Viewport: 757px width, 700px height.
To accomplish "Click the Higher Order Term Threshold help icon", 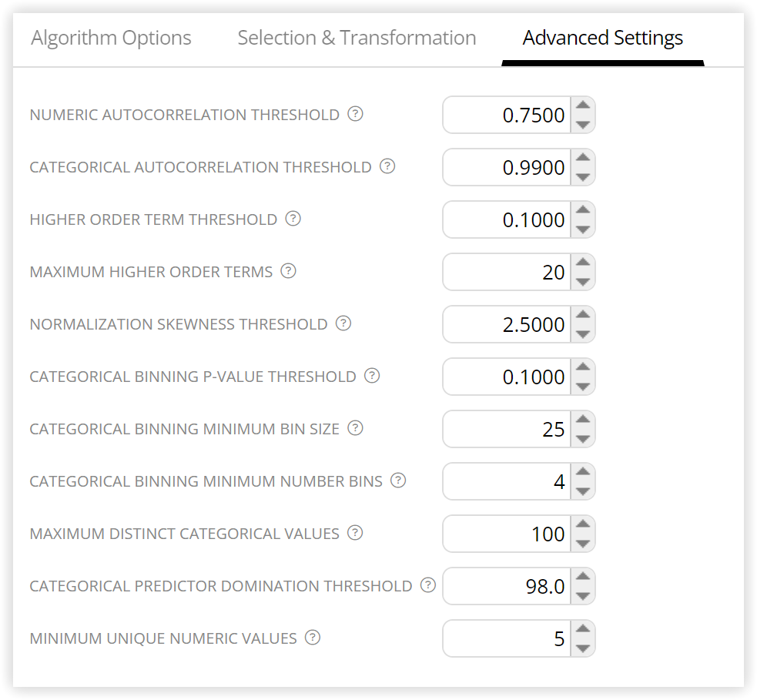I will pyautogui.click(x=293, y=219).
